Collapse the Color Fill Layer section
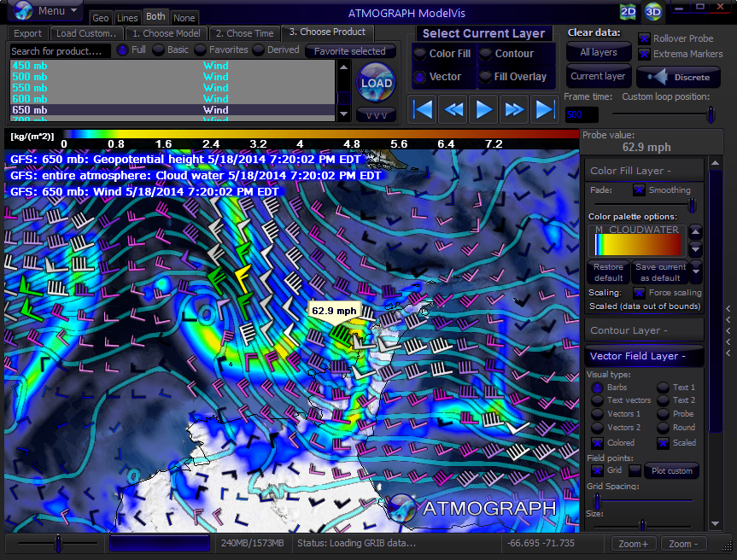Viewport: 737px width, 560px height. pyautogui.click(x=644, y=171)
